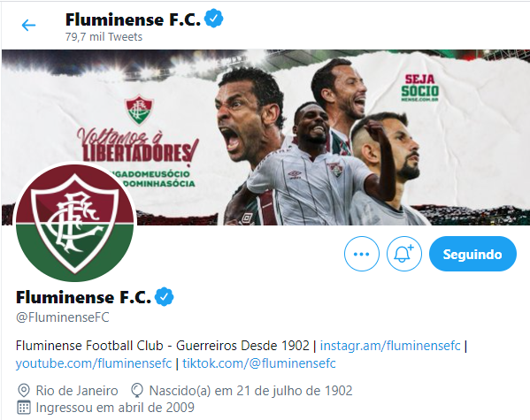Open the three-dots more options button
This screenshot has width=530, height=420.
(362, 254)
